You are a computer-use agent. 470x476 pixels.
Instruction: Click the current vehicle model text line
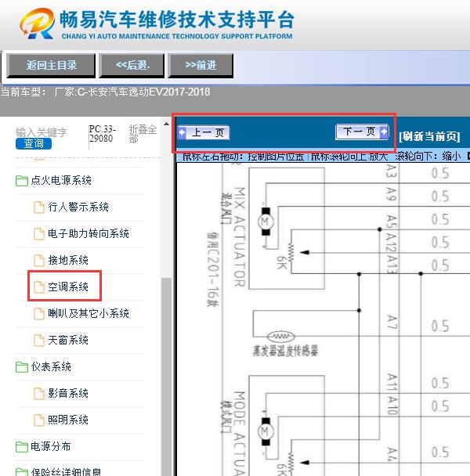tap(105, 92)
